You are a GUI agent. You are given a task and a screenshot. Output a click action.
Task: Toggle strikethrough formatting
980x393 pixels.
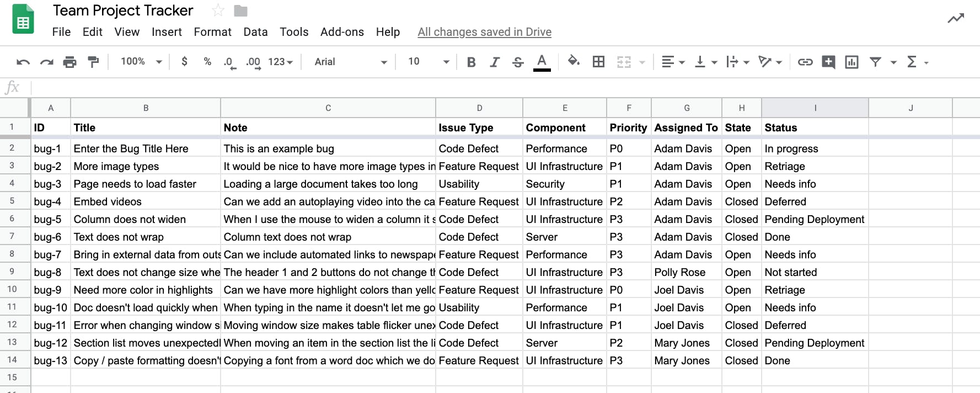coord(518,62)
